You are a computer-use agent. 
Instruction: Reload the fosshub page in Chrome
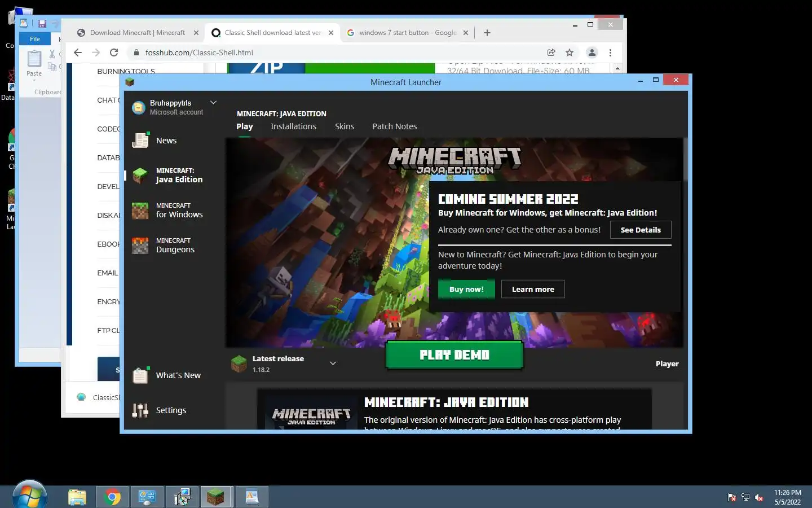pos(114,52)
